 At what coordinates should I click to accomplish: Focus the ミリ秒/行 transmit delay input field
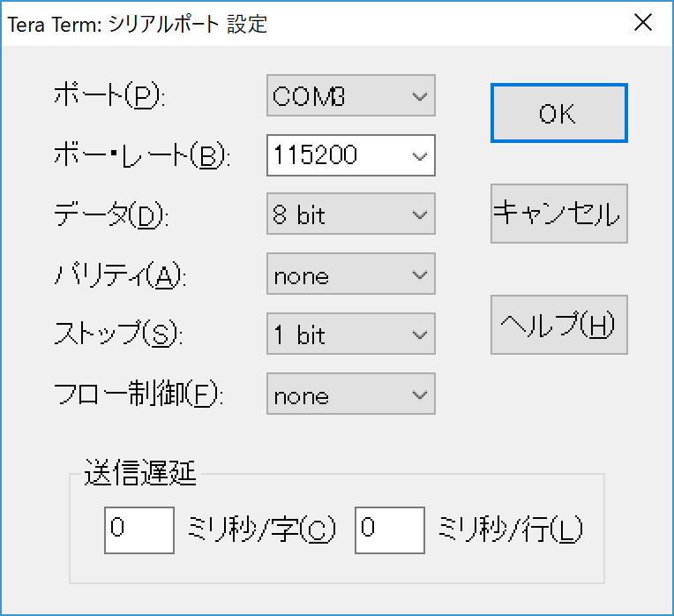click(x=389, y=530)
